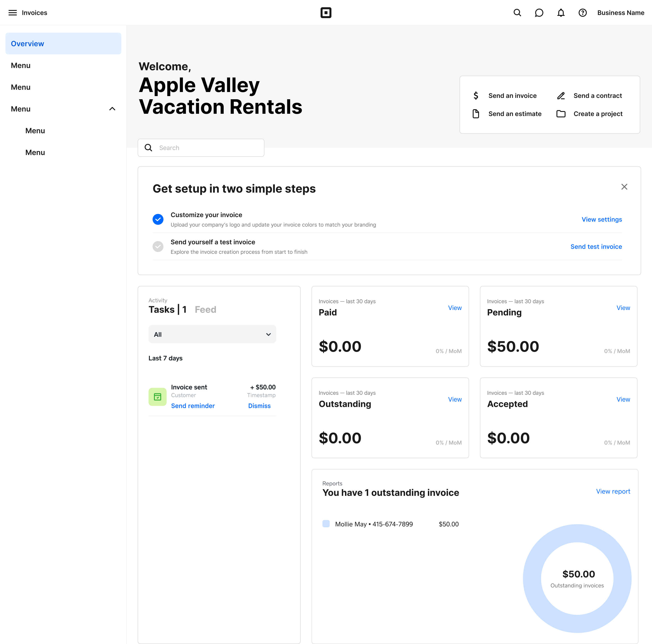Open the All filter dropdown

(x=212, y=334)
